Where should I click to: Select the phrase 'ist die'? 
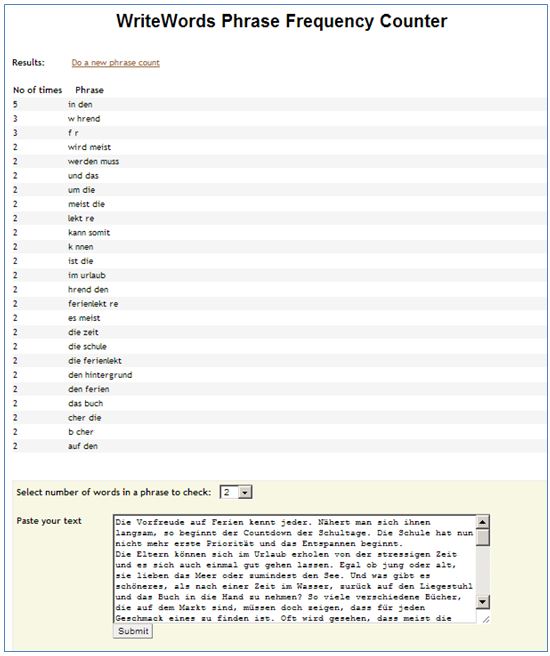pyautogui.click(x=81, y=261)
